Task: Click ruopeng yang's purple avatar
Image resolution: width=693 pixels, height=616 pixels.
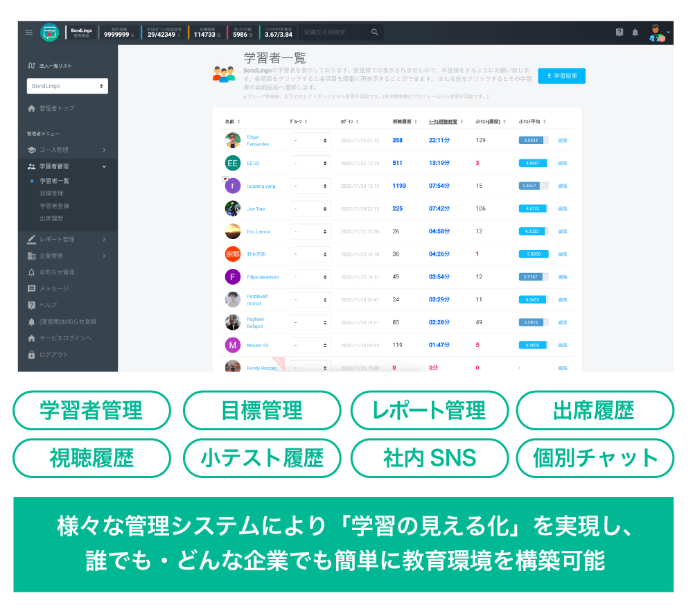Action: 233,186
